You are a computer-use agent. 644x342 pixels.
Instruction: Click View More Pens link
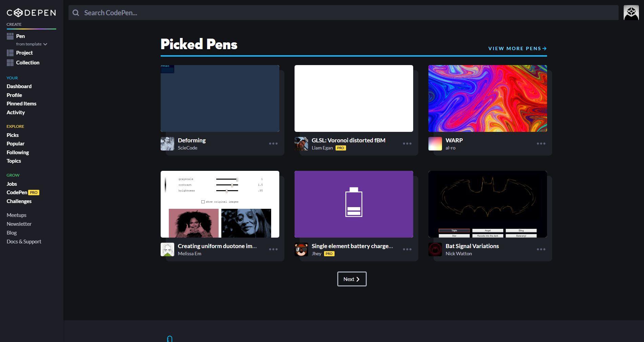[517, 48]
